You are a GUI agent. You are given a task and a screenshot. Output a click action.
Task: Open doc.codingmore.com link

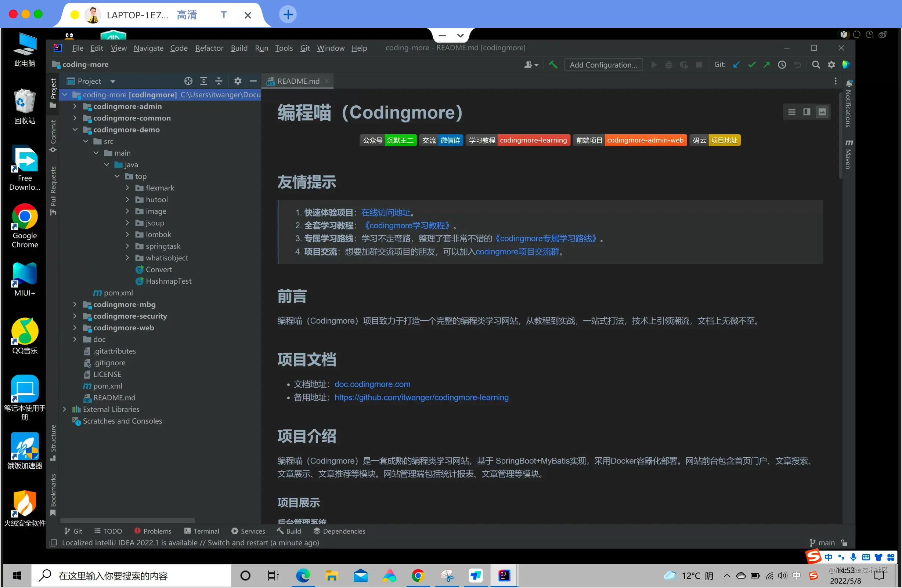pyautogui.click(x=372, y=384)
